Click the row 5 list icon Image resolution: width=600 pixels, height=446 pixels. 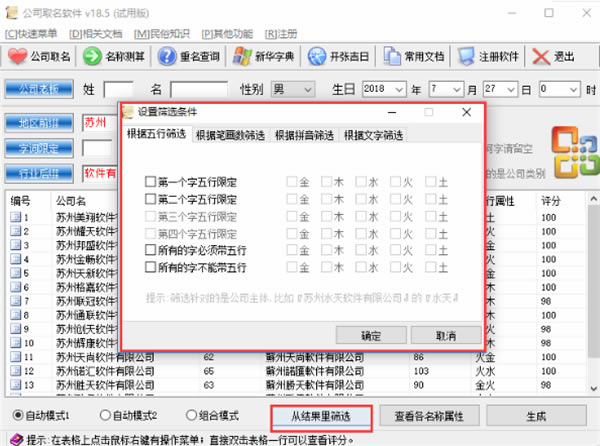point(15,273)
